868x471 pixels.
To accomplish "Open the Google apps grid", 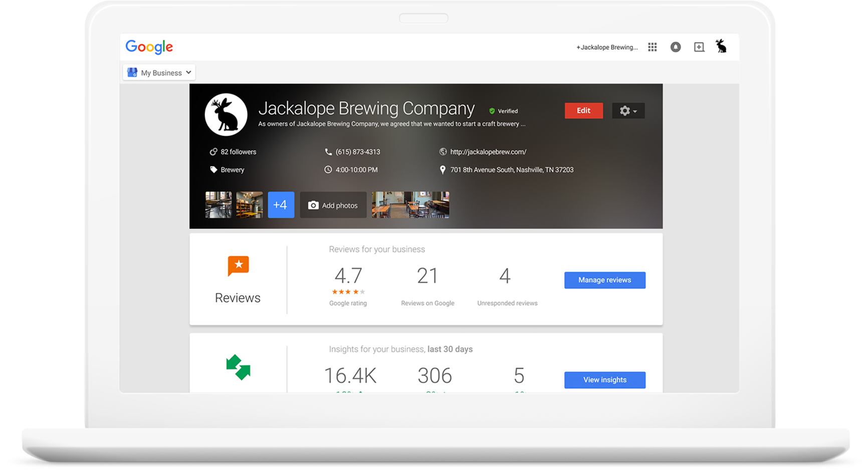I will [652, 47].
